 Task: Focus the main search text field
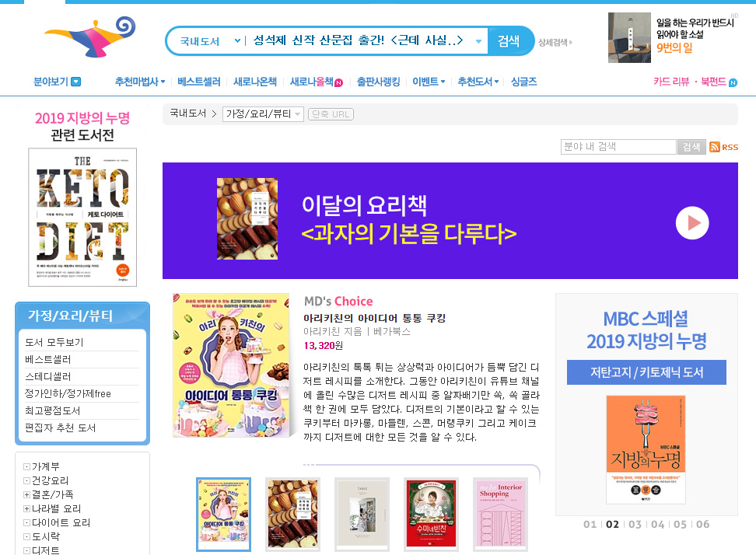[x=359, y=41]
